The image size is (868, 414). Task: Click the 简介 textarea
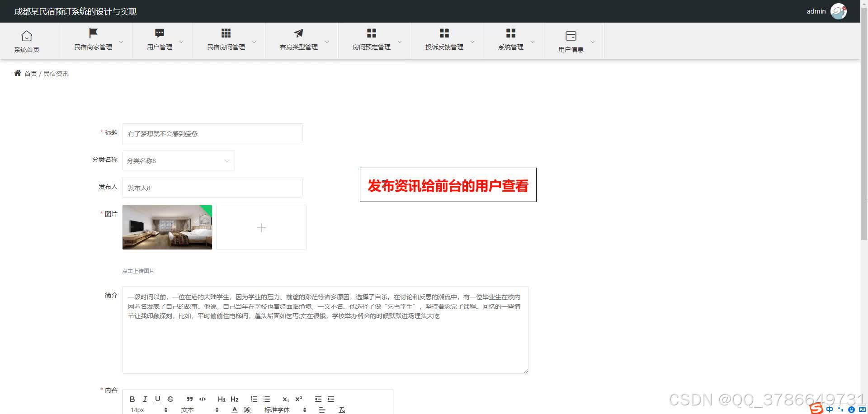[325, 330]
